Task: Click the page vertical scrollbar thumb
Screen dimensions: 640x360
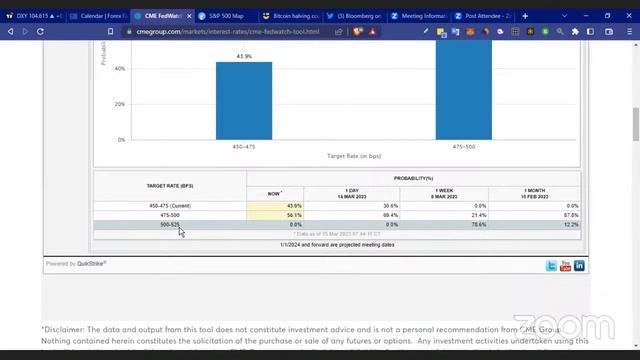Action: coord(636,124)
